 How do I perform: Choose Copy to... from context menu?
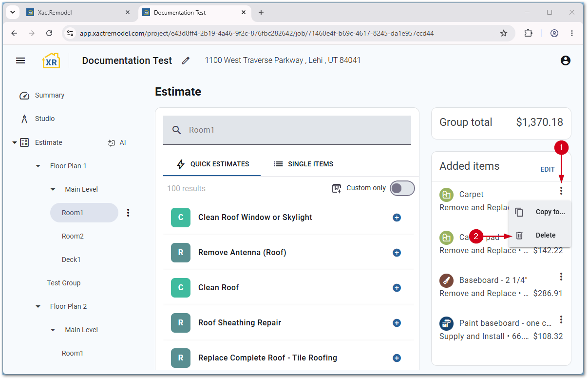click(540, 212)
